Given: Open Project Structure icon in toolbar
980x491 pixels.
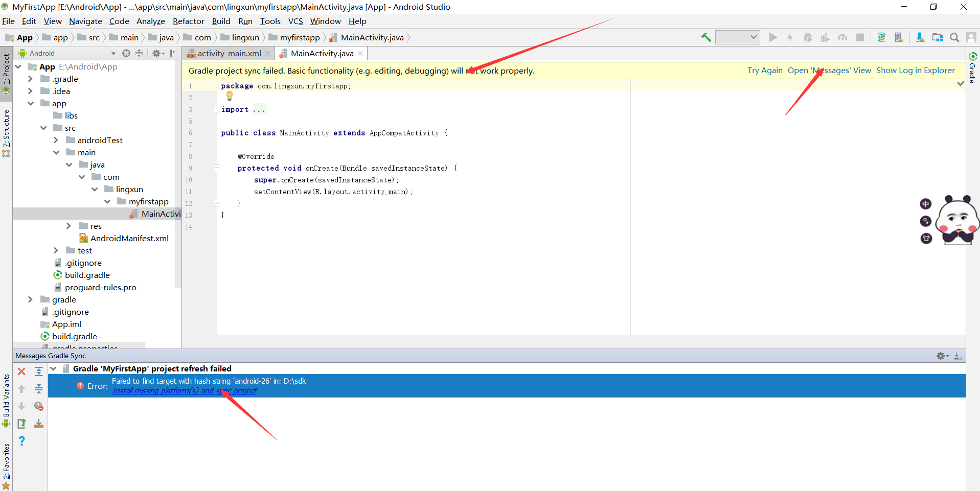Looking at the screenshot, I should (938, 37).
